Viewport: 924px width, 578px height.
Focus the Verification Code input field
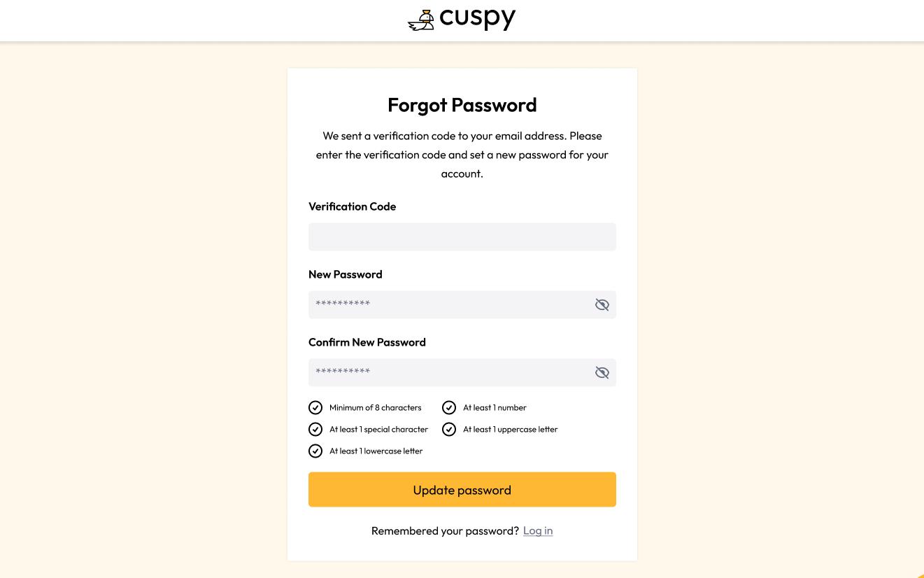coord(462,237)
